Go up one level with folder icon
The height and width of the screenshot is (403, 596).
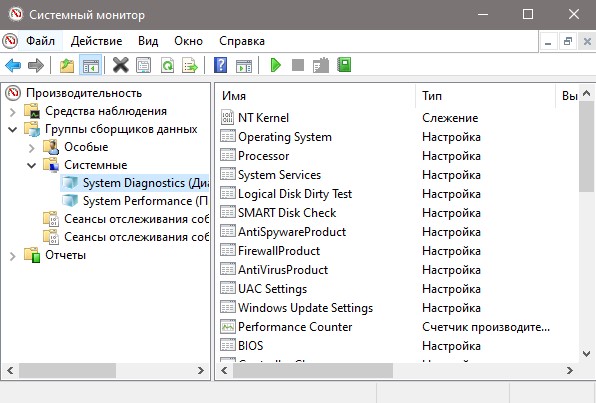click(67, 65)
